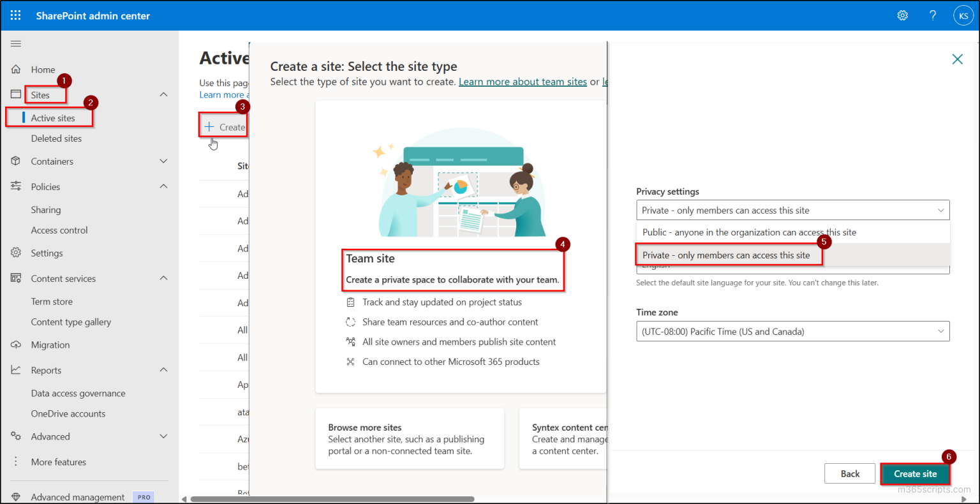Click the Back button in the dialog

point(850,473)
